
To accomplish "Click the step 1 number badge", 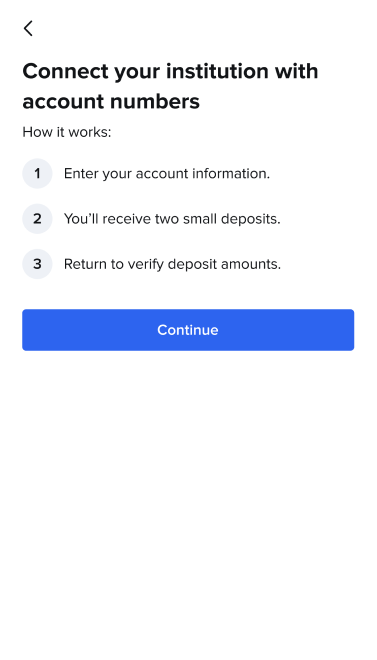I will coord(37,173).
